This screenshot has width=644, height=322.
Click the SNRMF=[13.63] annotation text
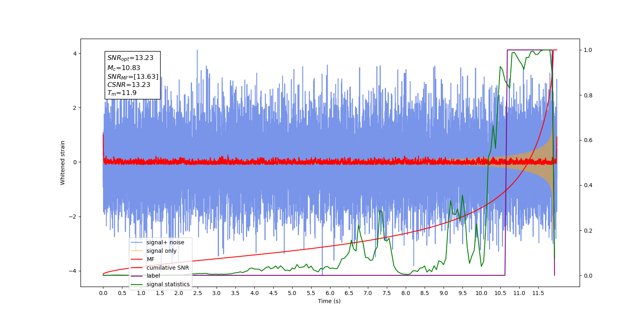pyautogui.click(x=133, y=76)
